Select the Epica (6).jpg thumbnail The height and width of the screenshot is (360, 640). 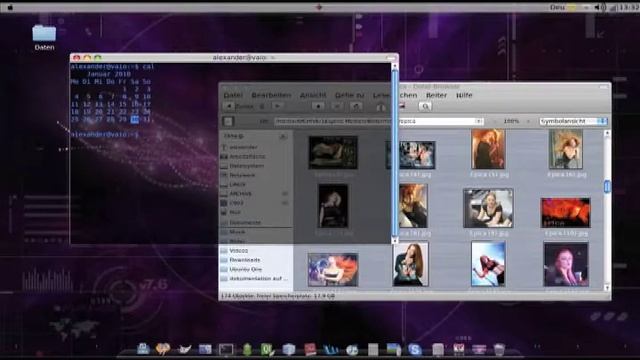click(x=566, y=149)
